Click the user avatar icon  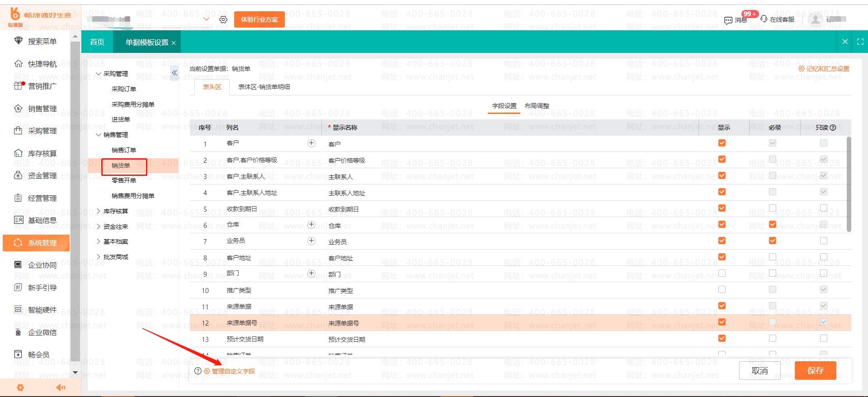815,19
